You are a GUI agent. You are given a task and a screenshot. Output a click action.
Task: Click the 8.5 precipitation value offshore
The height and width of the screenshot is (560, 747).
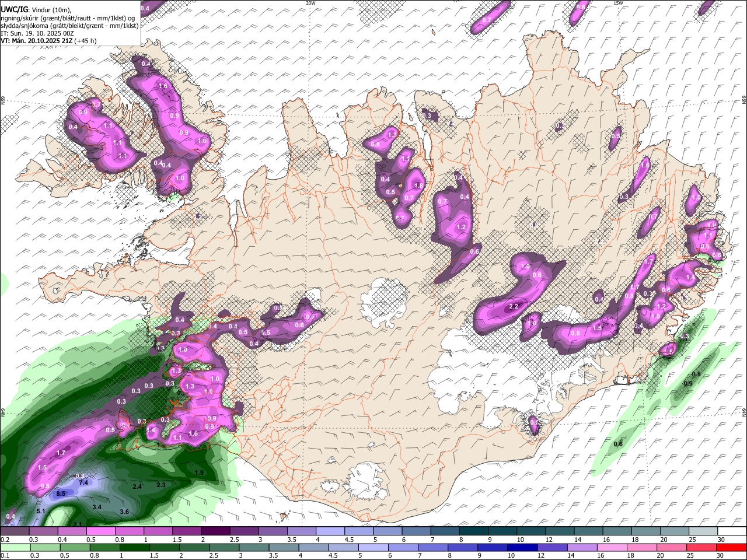(61, 494)
